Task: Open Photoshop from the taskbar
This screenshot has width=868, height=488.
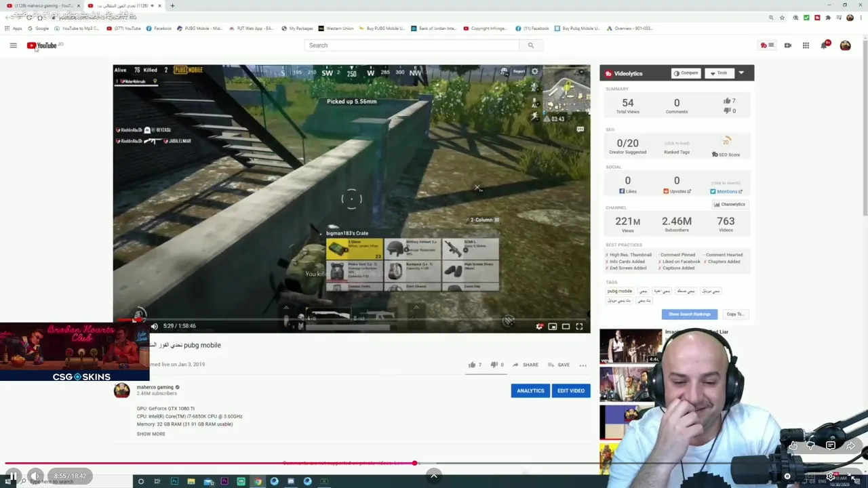Action: coord(174,481)
